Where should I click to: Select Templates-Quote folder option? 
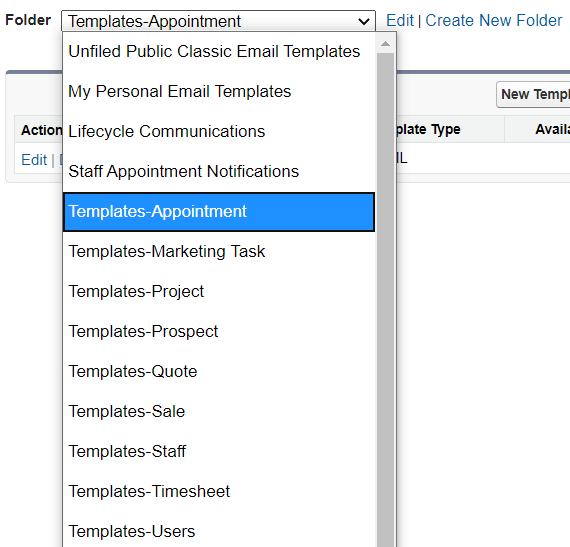click(219, 371)
